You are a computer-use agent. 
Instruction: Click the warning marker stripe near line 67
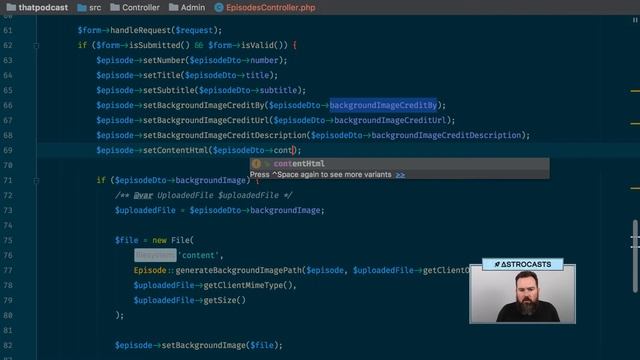pos(635,123)
